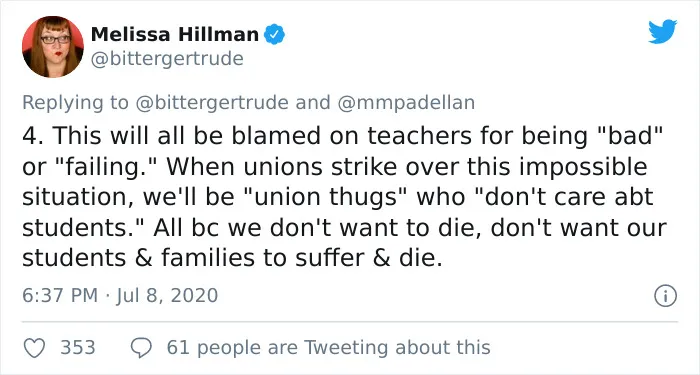Screen dimensions: 700x375
Task: Click the phrase "union thugs" in the tweet
Action: [x=326, y=197]
